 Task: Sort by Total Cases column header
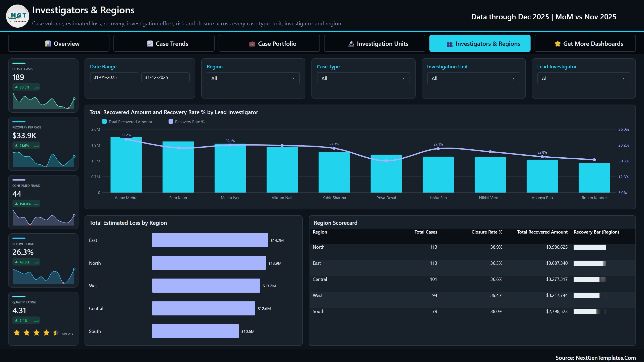(426, 232)
